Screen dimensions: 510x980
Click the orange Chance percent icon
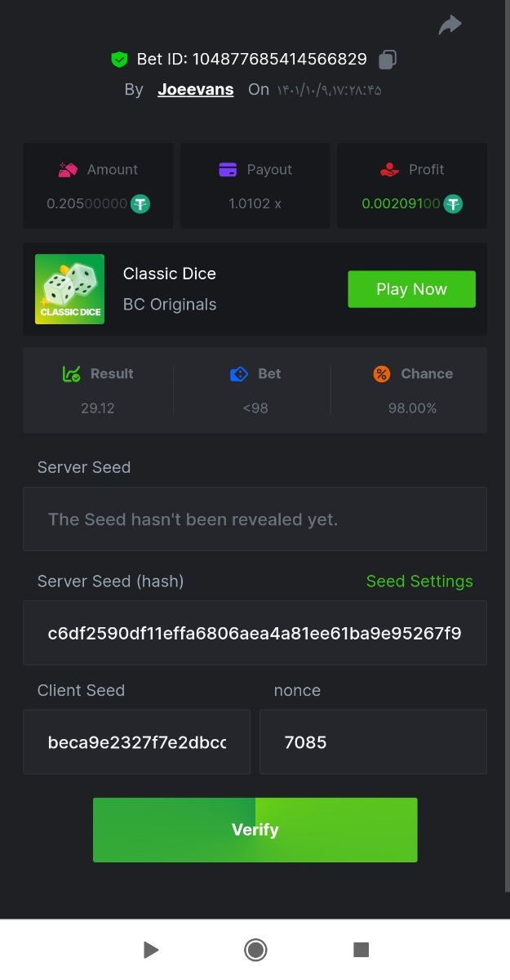[x=382, y=374]
